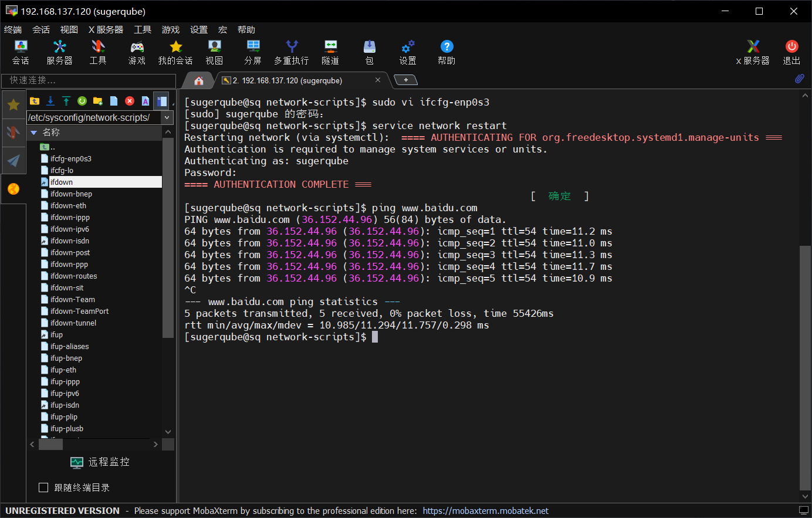Screen dimensions: 812x518
Task: Focus the 快速连接 quick connect field
Action: click(88, 80)
